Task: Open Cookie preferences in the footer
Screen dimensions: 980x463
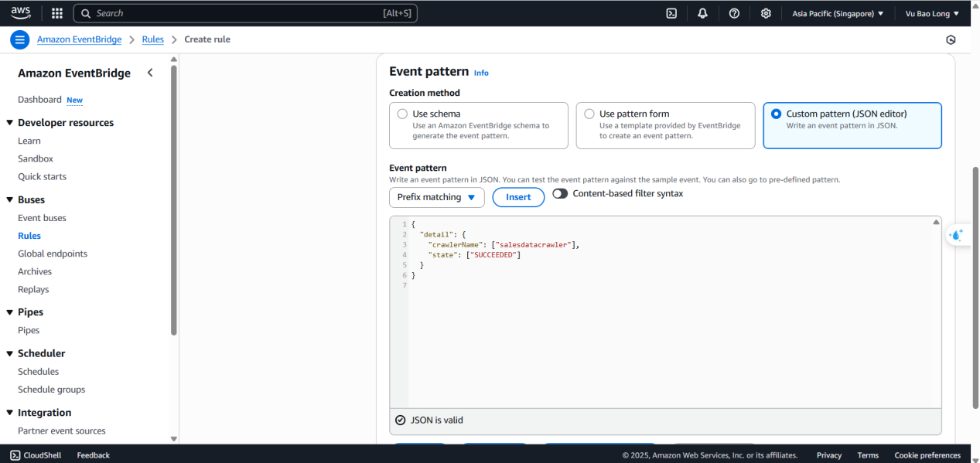Action: (x=927, y=455)
